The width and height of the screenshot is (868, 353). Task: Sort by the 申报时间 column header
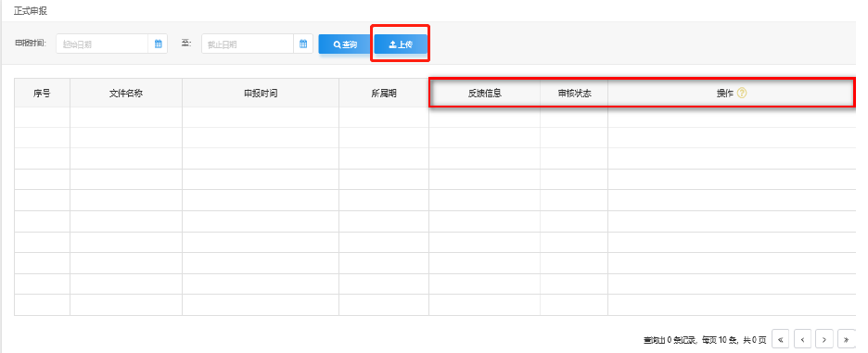pos(261,93)
